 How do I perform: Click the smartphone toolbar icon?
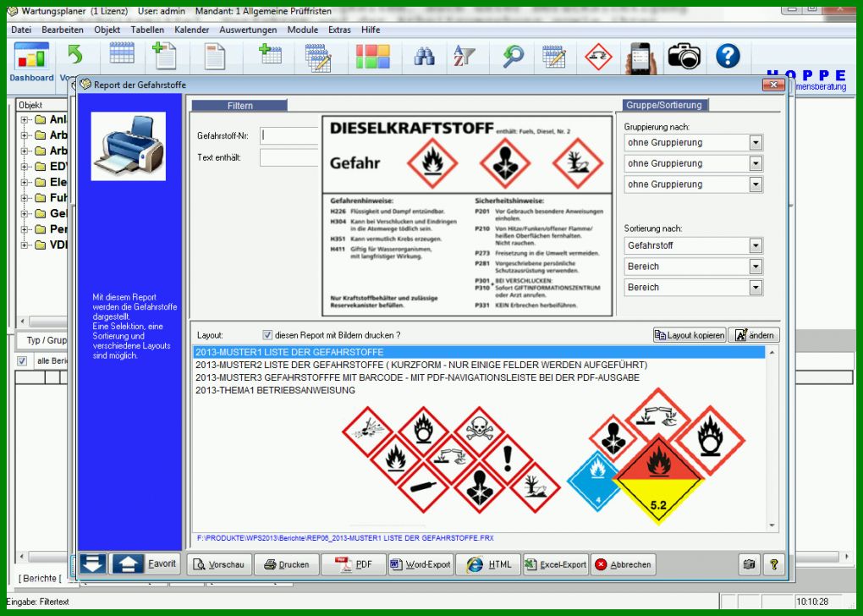coord(640,58)
